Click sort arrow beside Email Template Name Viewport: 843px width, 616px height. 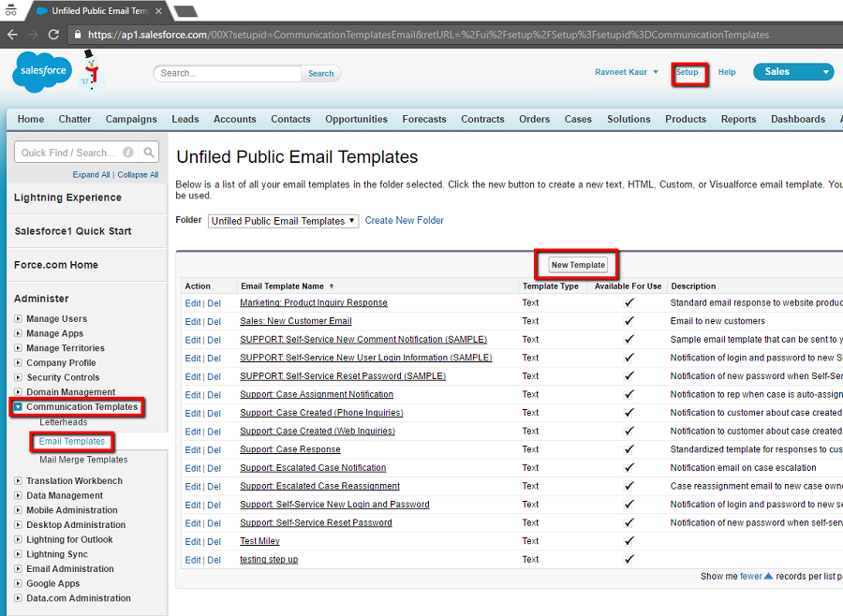click(331, 286)
